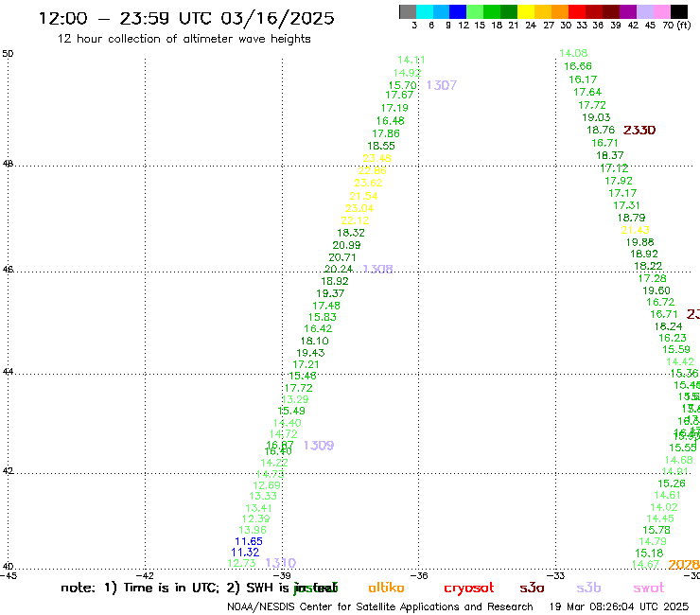Click the pink legend color swatch
The image size is (700, 615).
pos(661,11)
